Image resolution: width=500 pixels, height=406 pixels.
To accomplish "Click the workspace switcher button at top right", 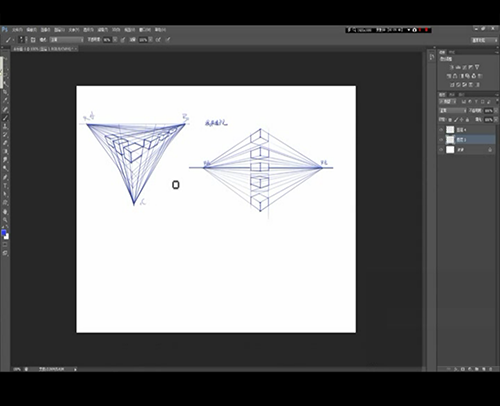I will pos(484,40).
